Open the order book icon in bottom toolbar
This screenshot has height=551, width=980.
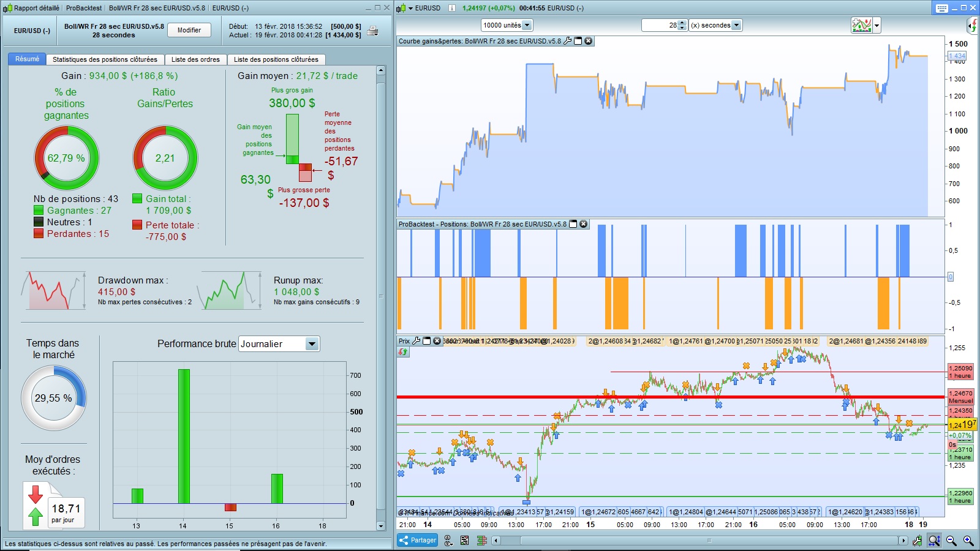pyautogui.click(x=481, y=540)
